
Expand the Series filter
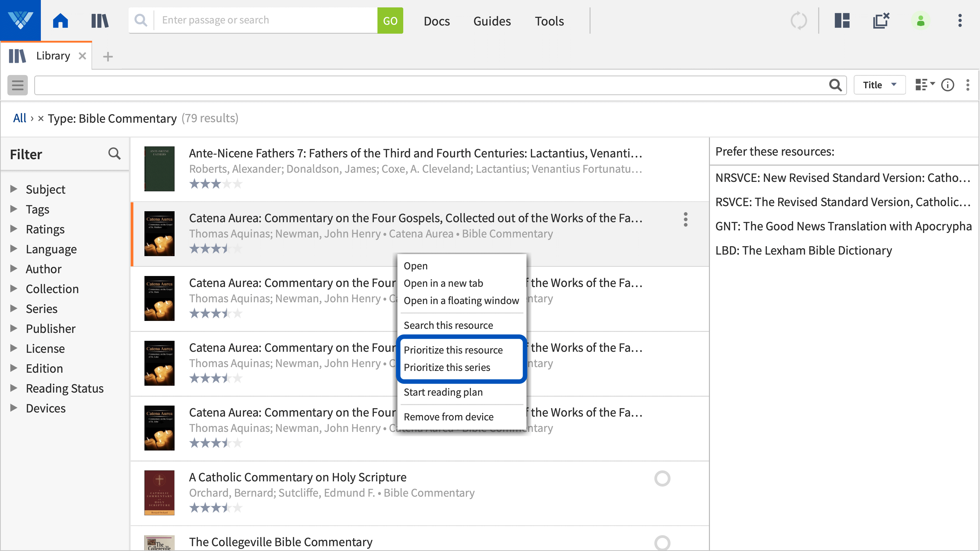click(x=14, y=308)
